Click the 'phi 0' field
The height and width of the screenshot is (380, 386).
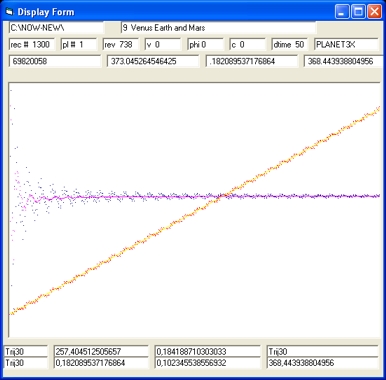point(205,45)
